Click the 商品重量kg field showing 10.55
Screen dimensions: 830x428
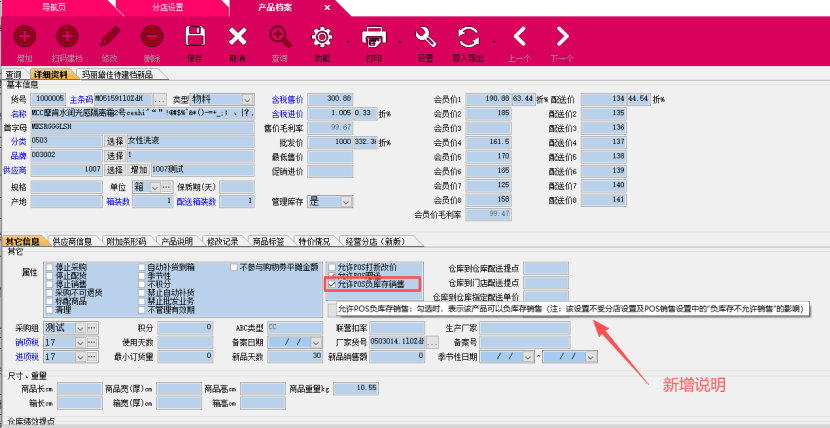pos(356,389)
